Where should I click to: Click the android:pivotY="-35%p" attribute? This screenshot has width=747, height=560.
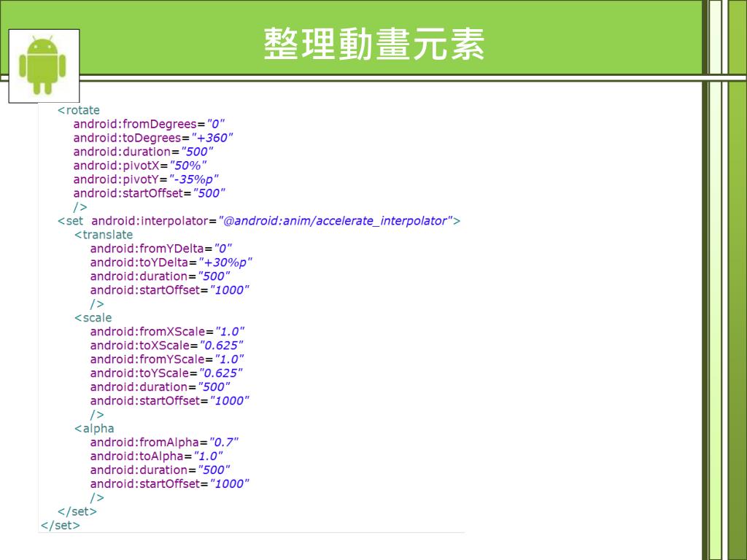coord(146,179)
